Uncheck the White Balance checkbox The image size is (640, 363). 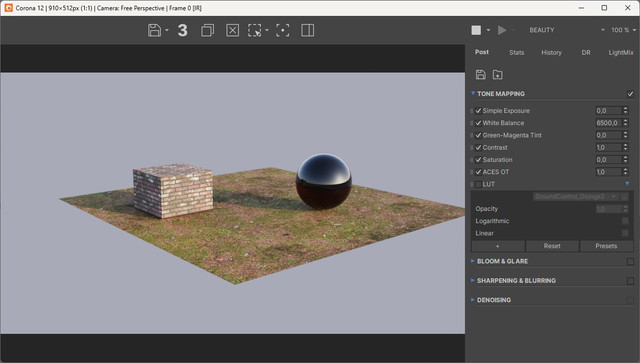[478, 123]
